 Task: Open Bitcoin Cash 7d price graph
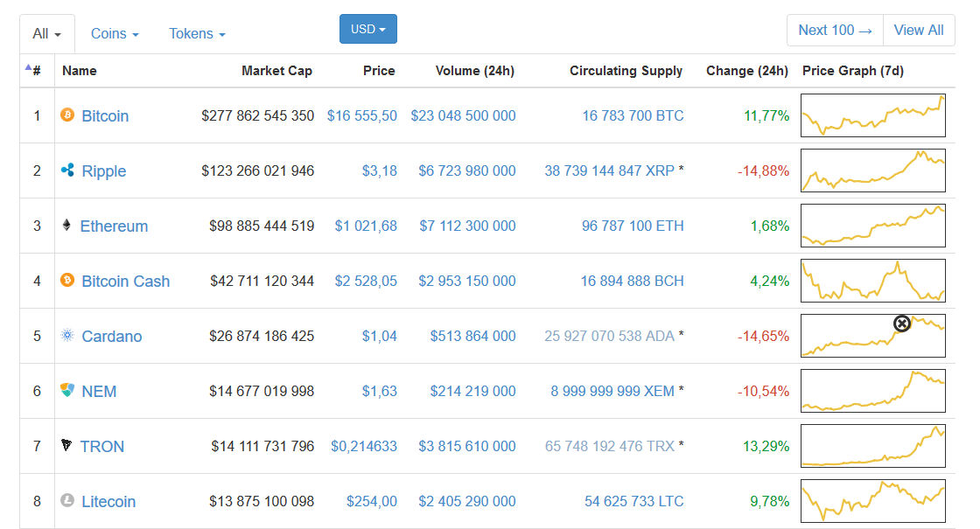click(873, 281)
